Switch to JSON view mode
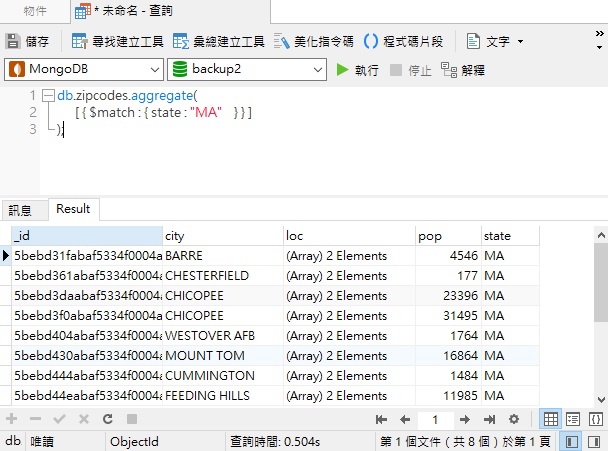 click(x=595, y=419)
